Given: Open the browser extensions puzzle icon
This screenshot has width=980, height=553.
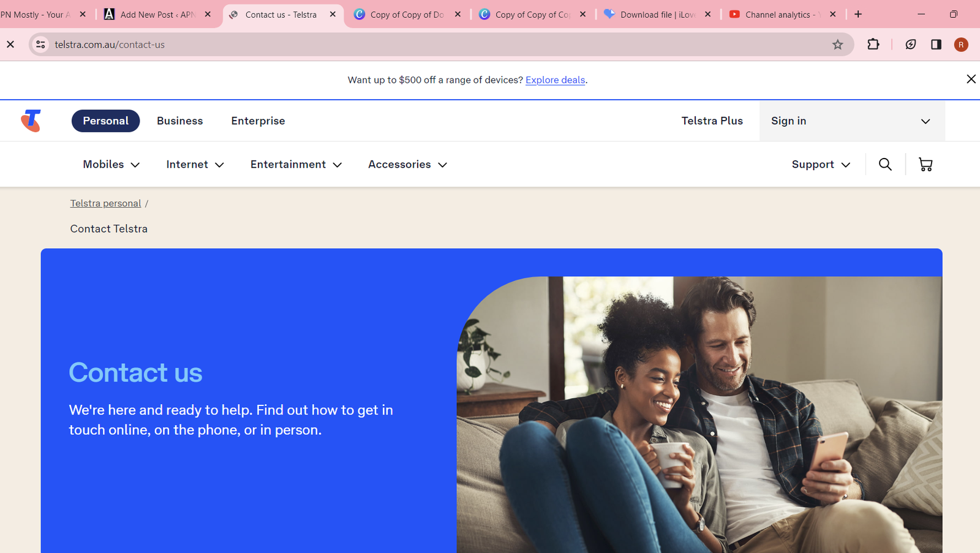Looking at the screenshot, I should (873, 44).
